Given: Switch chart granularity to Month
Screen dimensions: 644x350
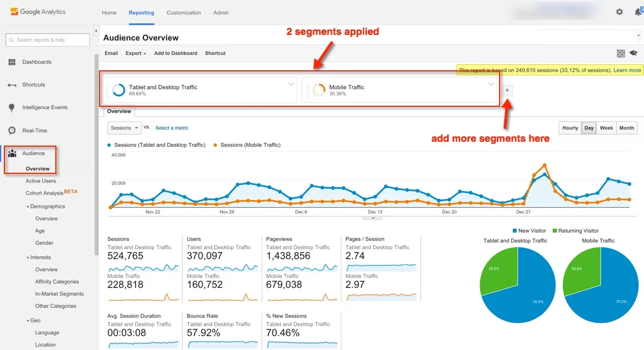Looking at the screenshot, I should point(626,127).
